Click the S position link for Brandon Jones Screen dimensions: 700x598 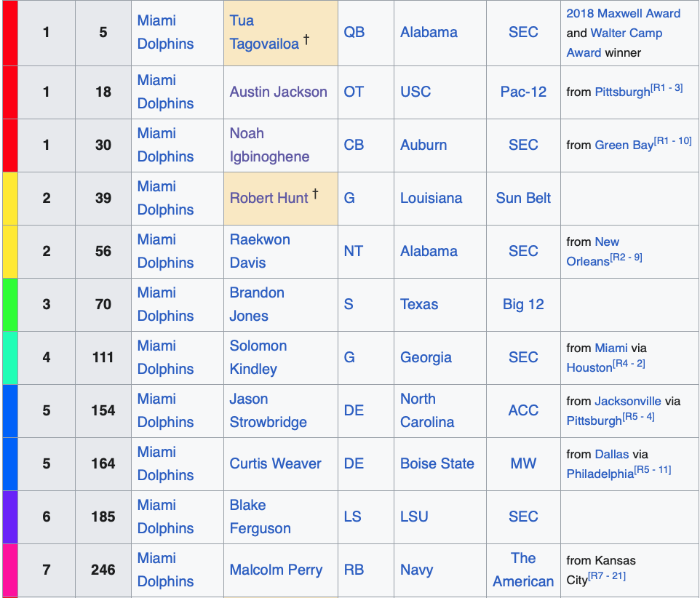click(x=349, y=304)
